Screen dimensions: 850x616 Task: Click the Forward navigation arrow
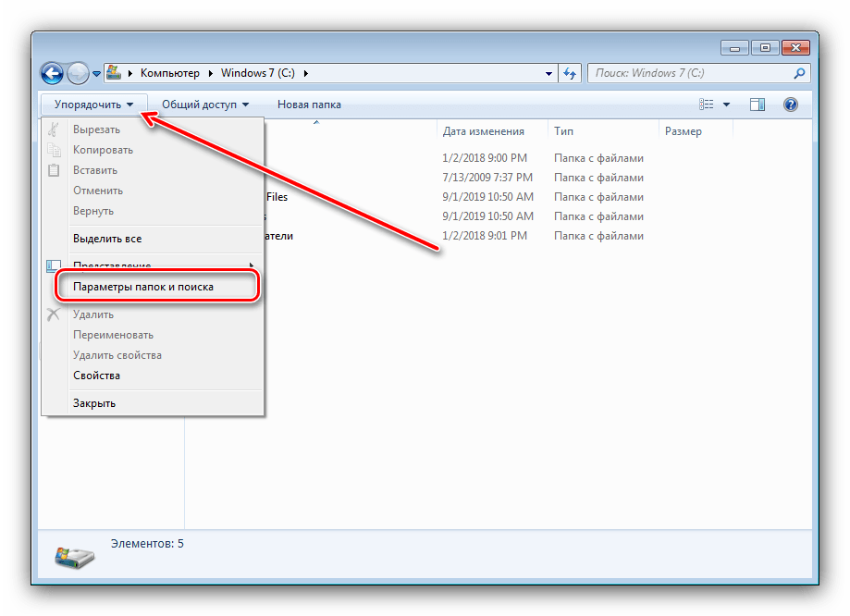coord(78,73)
